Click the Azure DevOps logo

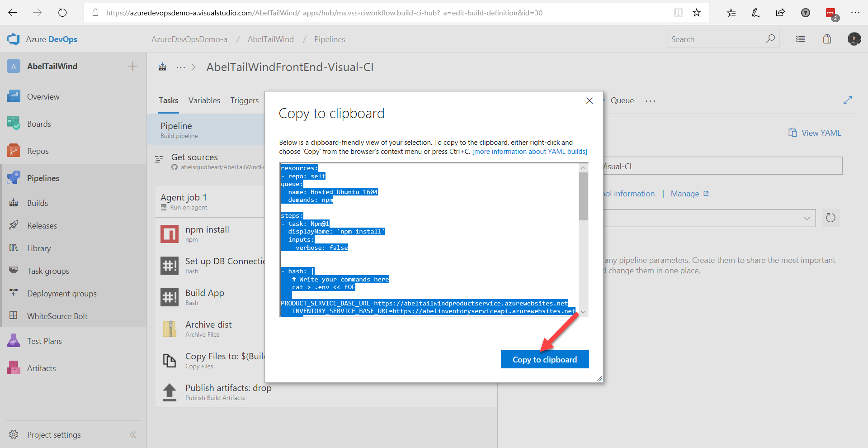pyautogui.click(x=14, y=39)
